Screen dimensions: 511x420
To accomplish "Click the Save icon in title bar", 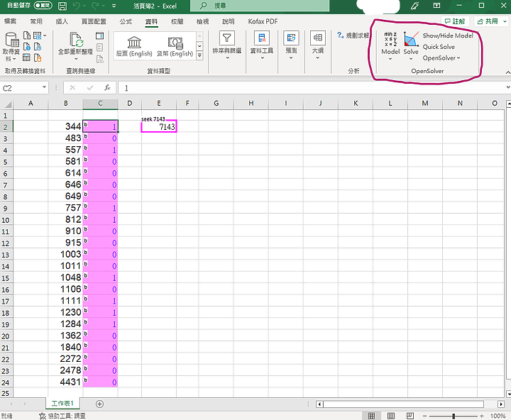I will [62, 6].
